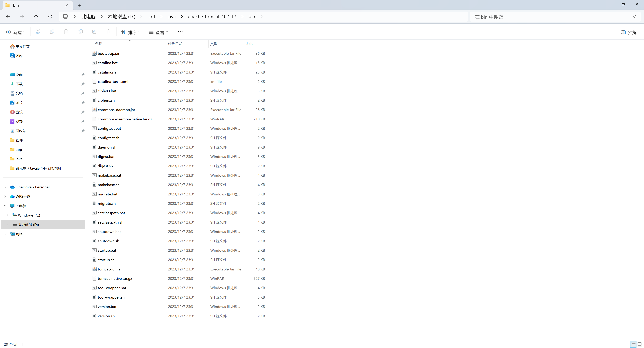The image size is (644, 348).
Task: Click the search magnifier icon
Action: tap(635, 17)
